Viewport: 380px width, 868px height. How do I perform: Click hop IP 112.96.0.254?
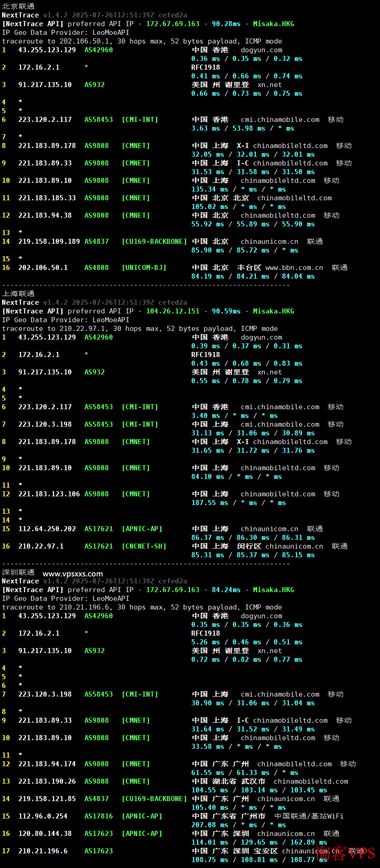[43, 816]
